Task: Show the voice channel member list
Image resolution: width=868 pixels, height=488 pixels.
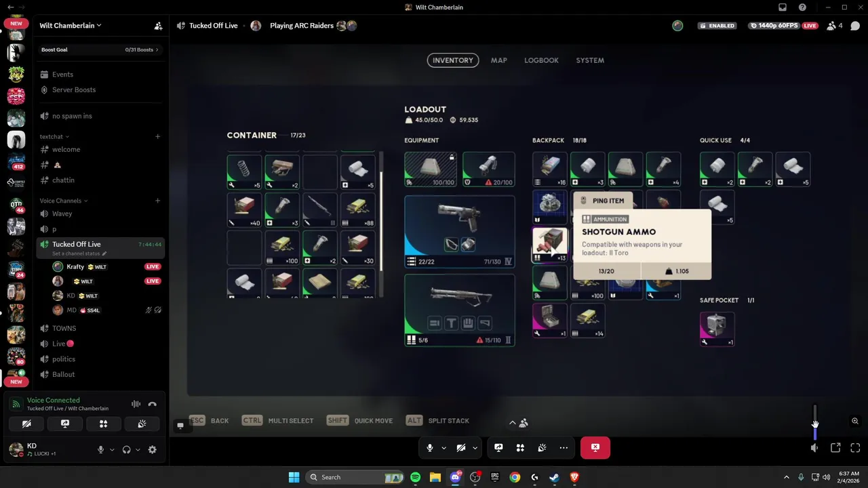Action: [x=835, y=26]
